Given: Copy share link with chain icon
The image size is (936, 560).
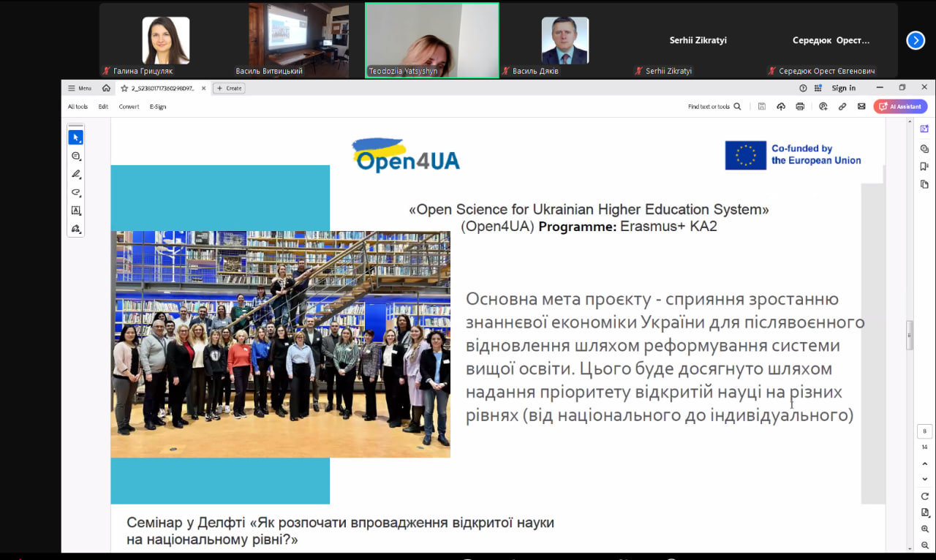Looking at the screenshot, I should (x=842, y=107).
